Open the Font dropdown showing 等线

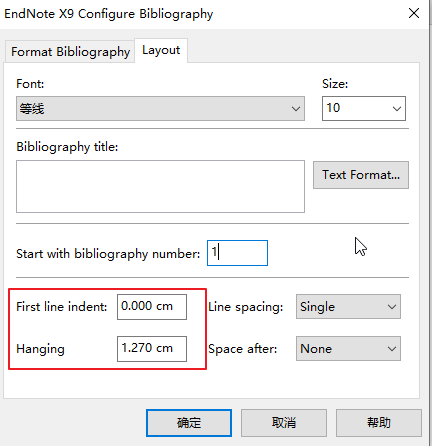tap(160, 109)
